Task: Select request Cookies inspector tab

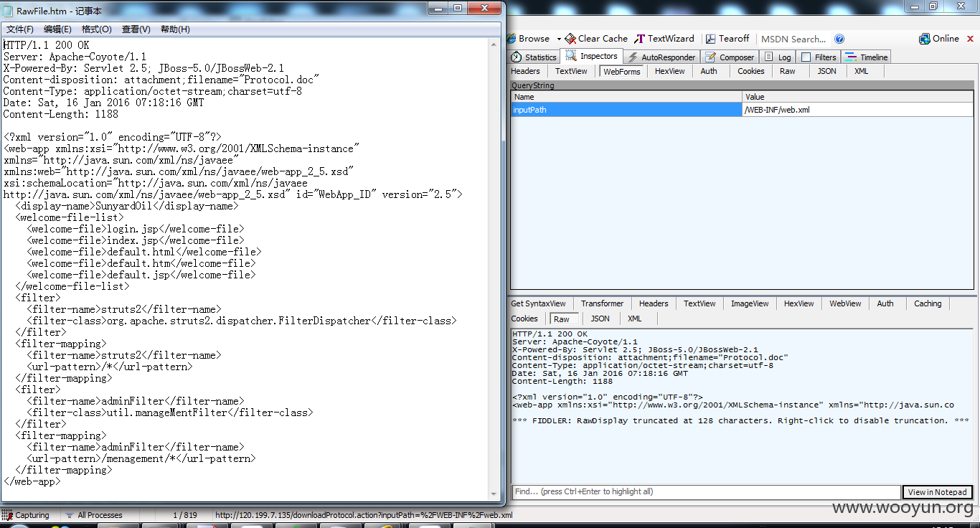Action: point(750,71)
